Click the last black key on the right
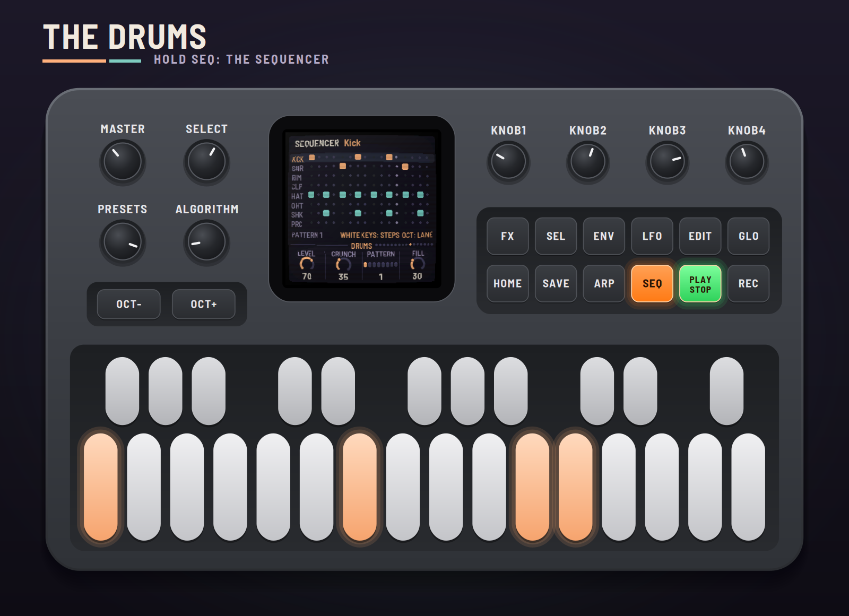The image size is (849, 616). (x=726, y=391)
